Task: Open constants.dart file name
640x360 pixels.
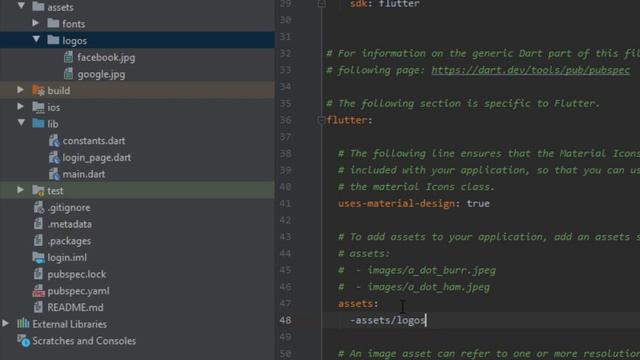Action: point(94,141)
